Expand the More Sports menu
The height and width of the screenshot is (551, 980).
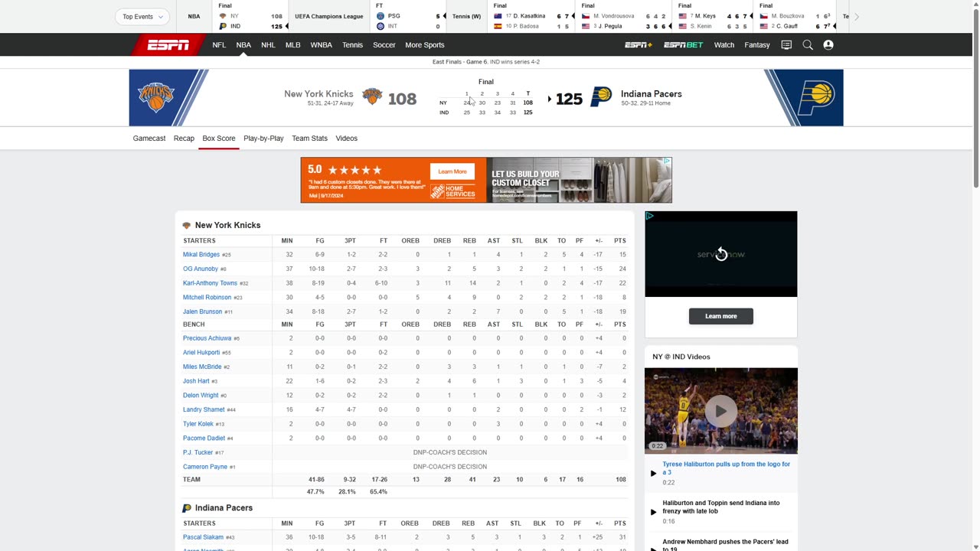(x=424, y=45)
